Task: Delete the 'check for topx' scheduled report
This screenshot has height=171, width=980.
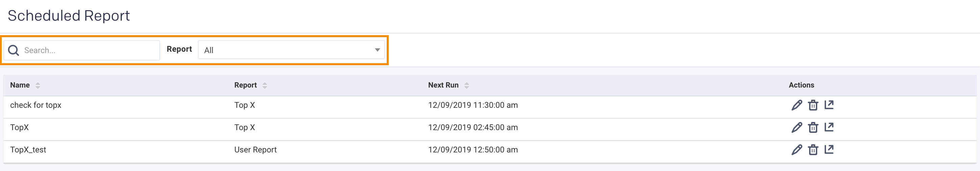Action: (x=813, y=105)
